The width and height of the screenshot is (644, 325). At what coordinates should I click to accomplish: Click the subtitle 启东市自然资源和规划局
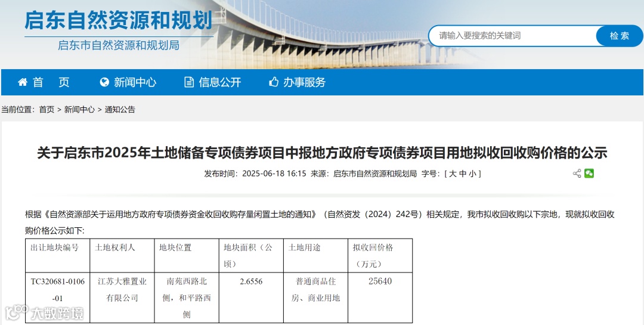(119, 45)
